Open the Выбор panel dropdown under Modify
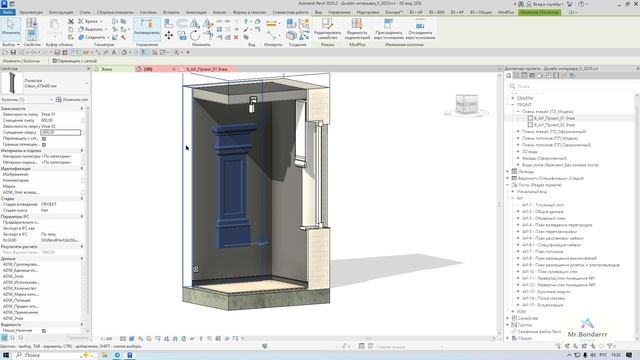The height and width of the screenshot is (360, 640). click(x=11, y=44)
